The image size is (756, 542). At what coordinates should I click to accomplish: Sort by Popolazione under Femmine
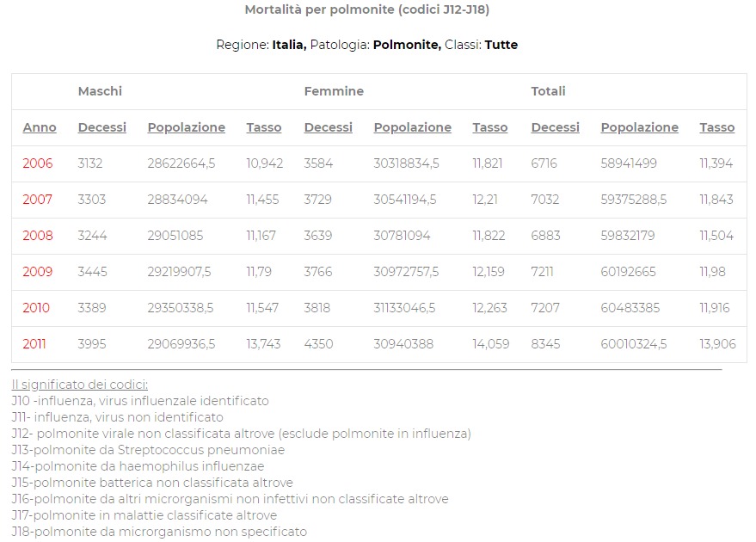coord(412,127)
